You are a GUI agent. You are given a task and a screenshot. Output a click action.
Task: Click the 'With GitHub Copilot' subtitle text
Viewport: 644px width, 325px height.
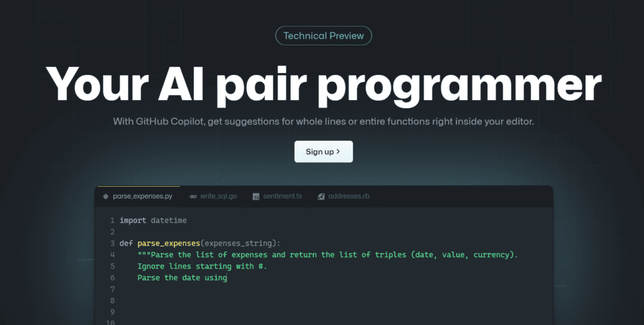(323, 121)
